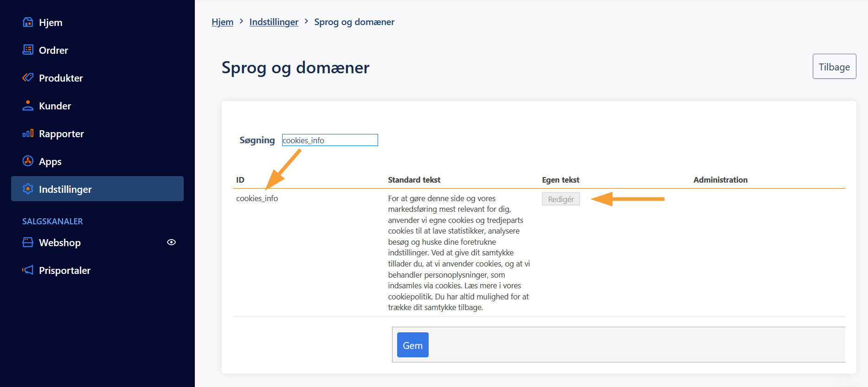868x387 pixels.
Task: Click Redigér for cookies_info
Action: [x=560, y=199]
